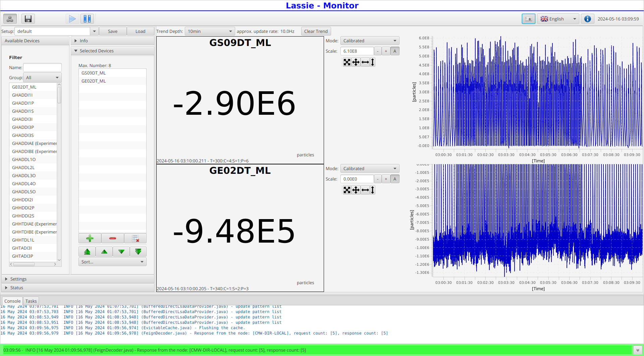This screenshot has width=644, height=356.
Task: Click the GS09DT_ML scale value field
Action: [357, 51]
